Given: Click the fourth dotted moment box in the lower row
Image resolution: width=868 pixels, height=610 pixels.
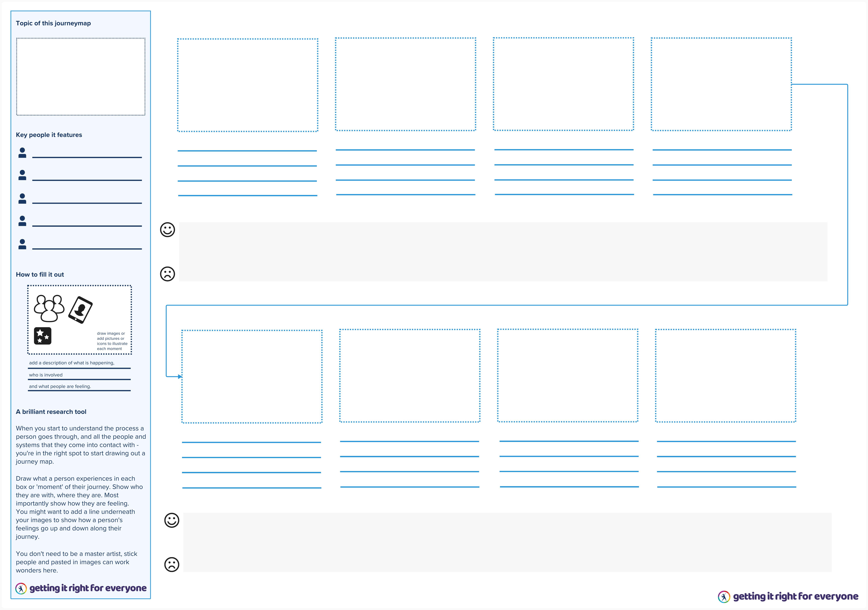Looking at the screenshot, I should (726, 376).
